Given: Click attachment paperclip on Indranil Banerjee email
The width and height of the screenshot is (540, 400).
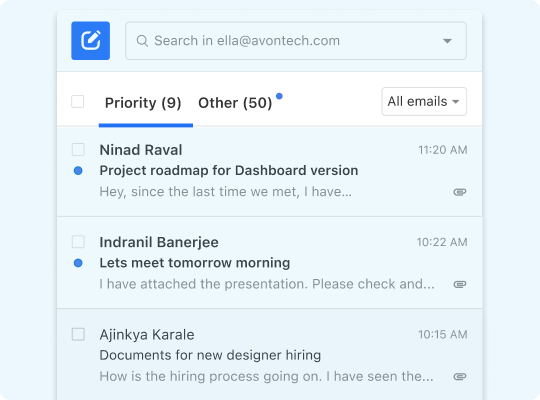Looking at the screenshot, I should 460,284.
